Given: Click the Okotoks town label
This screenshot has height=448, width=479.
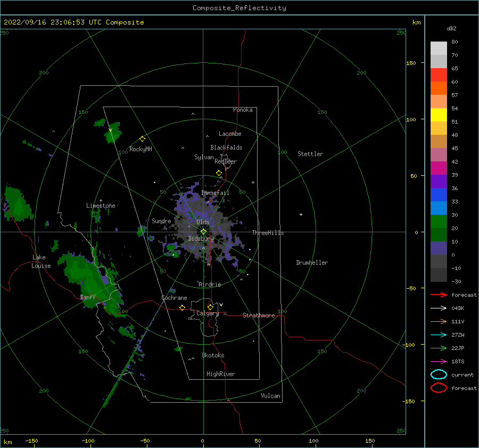Looking at the screenshot, I should 213,355.
